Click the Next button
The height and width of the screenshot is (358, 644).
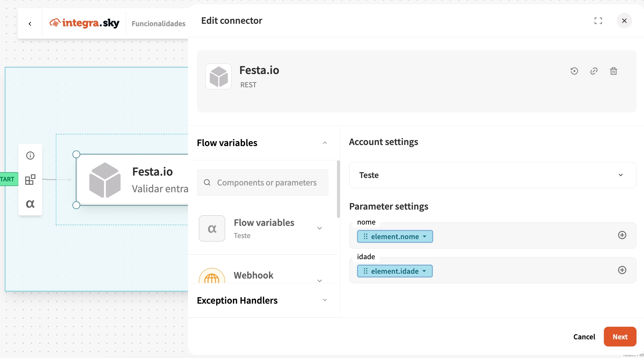click(x=620, y=337)
